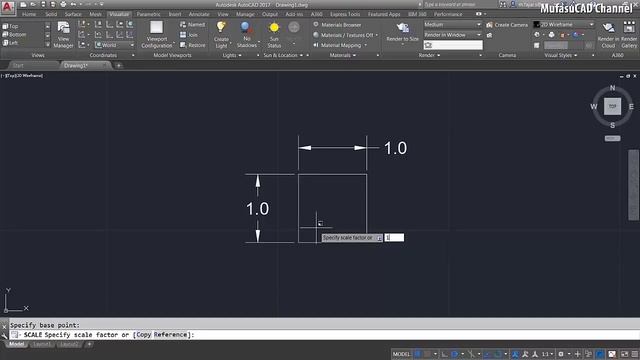Choose Copy option in the command line

(x=144, y=335)
